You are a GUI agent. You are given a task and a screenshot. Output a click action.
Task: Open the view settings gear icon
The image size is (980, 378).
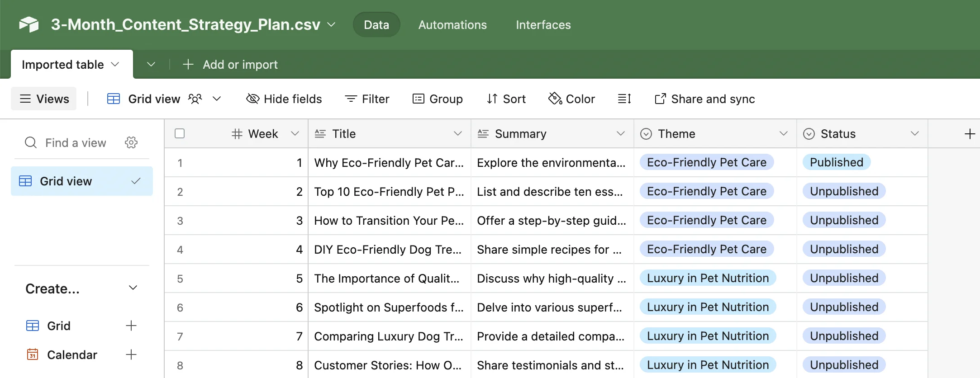pos(131,143)
